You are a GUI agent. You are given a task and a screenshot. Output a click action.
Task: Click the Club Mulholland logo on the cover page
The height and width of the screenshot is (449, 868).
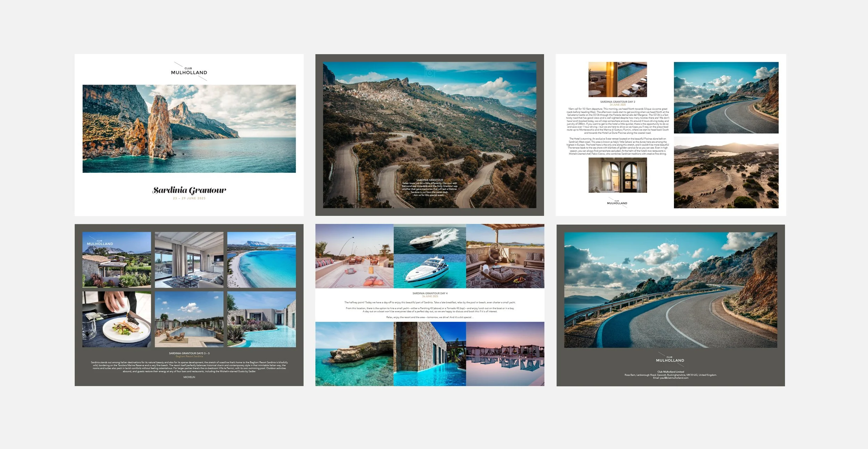pos(189,71)
